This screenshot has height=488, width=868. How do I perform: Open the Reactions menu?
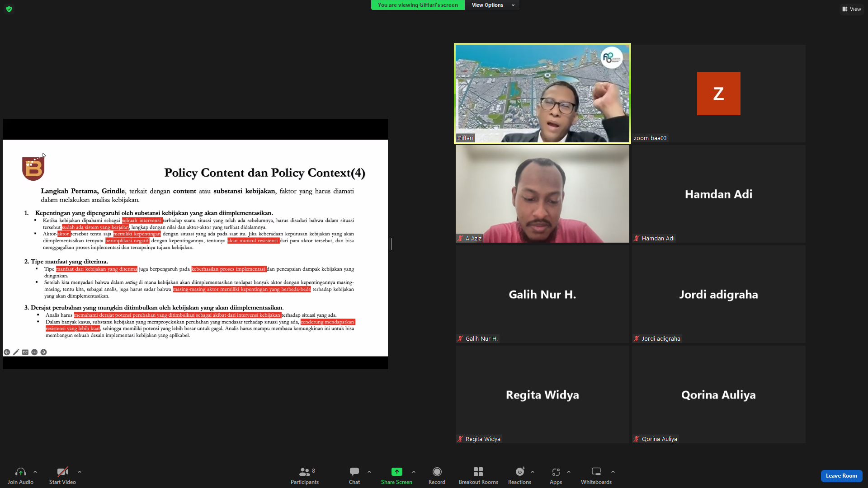pyautogui.click(x=519, y=476)
